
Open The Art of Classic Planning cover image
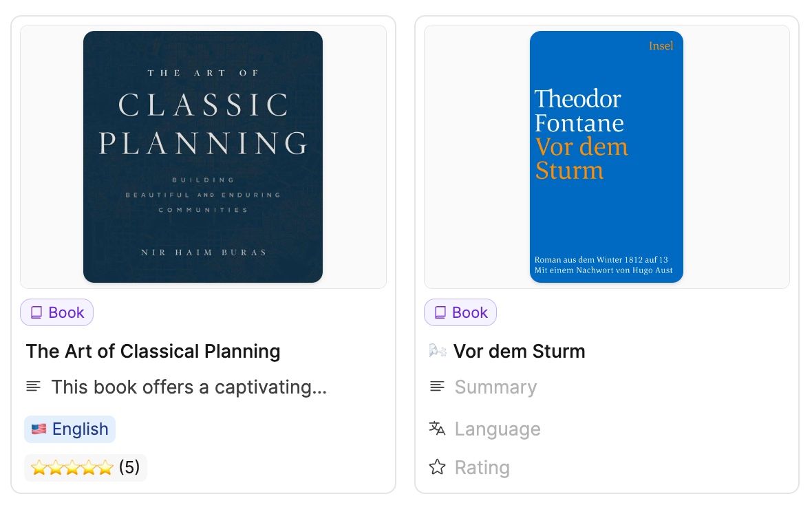(203, 157)
